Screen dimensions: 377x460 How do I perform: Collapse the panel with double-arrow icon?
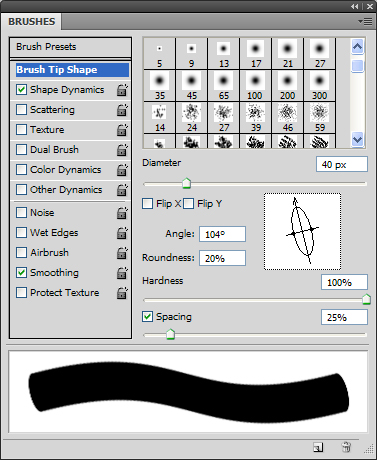[355, 6]
